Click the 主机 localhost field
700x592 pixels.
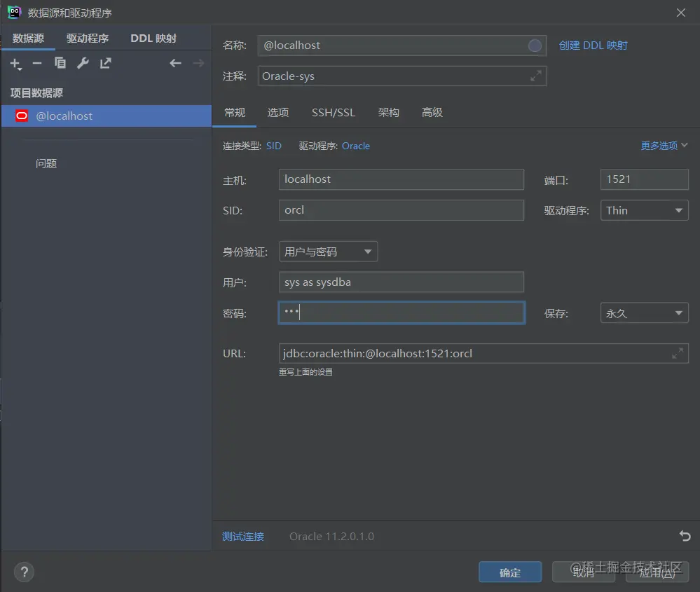[x=402, y=179]
